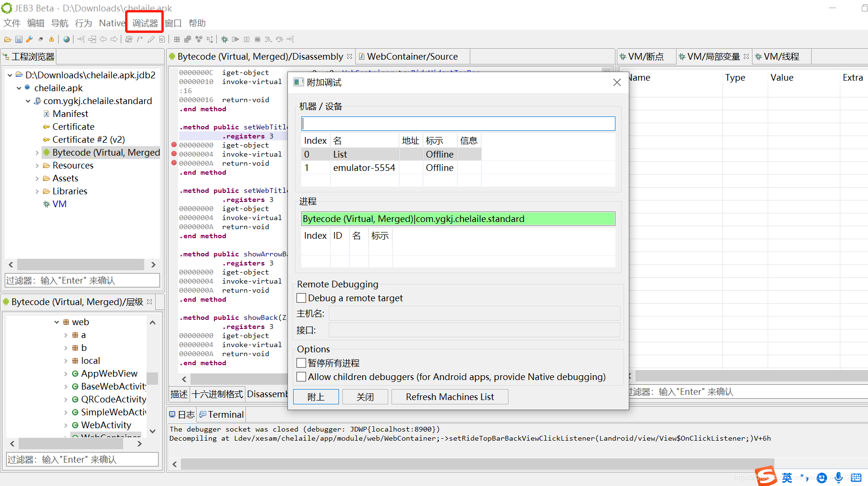Click the debugger step-over icon

[x=279, y=39]
